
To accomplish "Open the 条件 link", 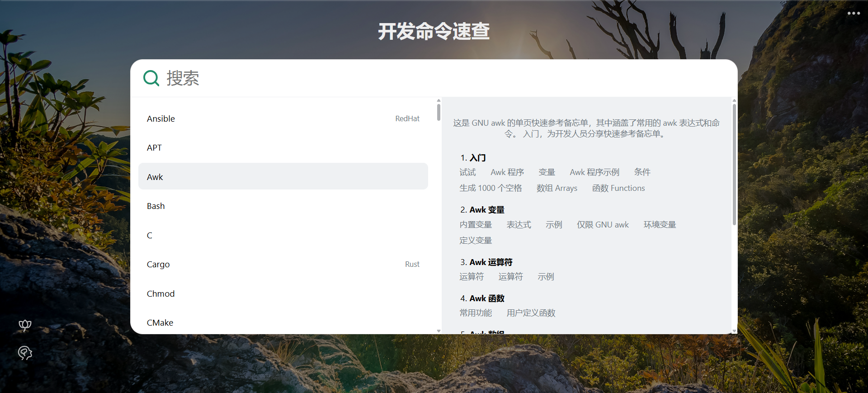I will click(642, 172).
